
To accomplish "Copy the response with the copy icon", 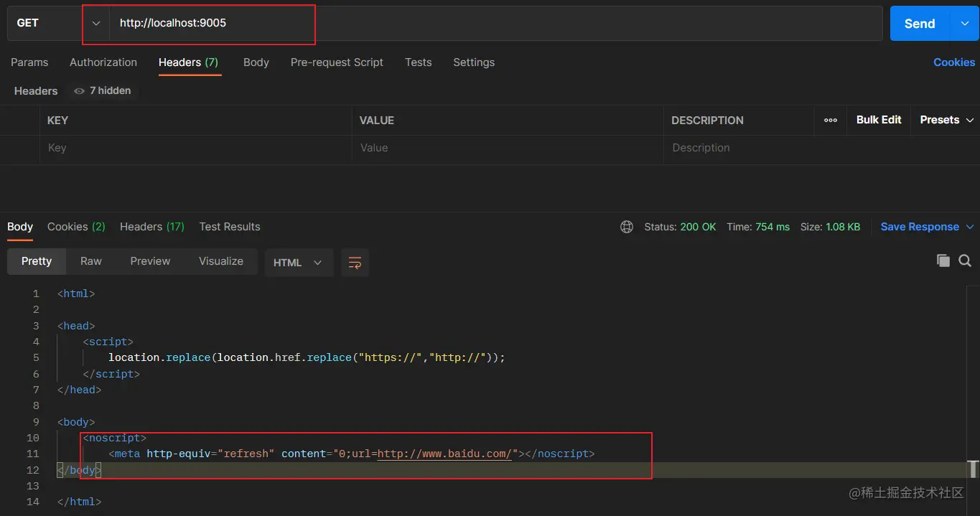I will (943, 261).
